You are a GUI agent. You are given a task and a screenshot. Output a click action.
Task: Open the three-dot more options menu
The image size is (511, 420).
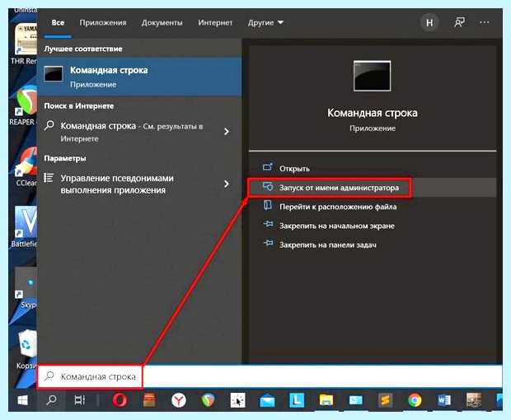pos(485,22)
